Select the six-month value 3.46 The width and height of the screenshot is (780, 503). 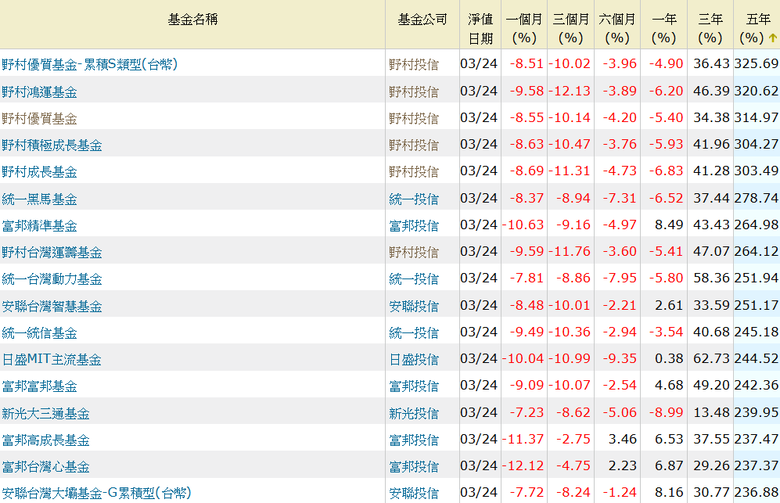point(622,439)
